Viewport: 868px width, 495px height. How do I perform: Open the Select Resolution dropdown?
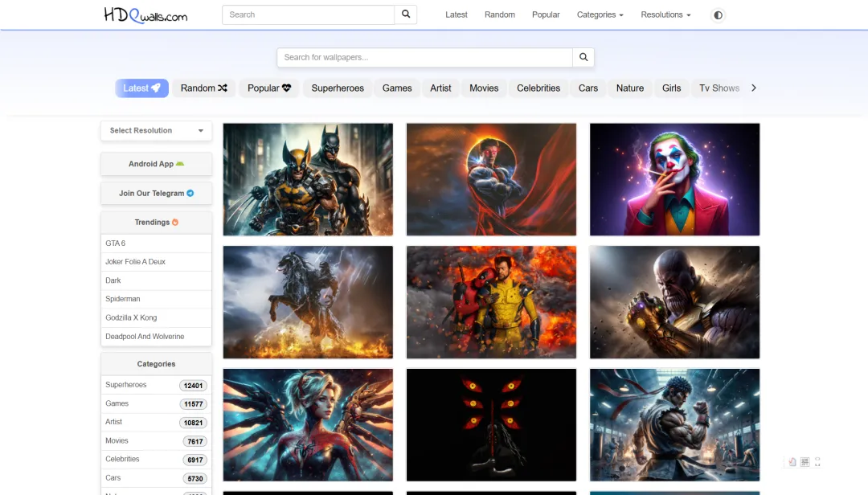[x=156, y=131]
